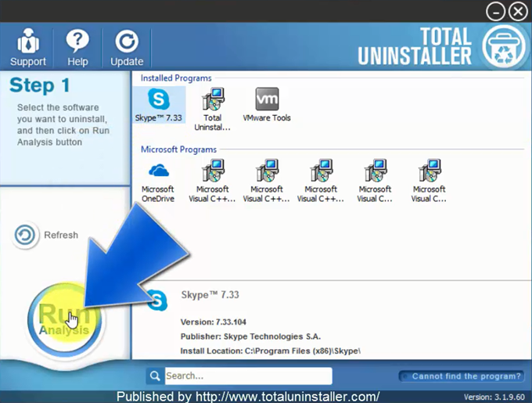
Task: Click the Microsoft Programs section heading
Action: (x=179, y=149)
